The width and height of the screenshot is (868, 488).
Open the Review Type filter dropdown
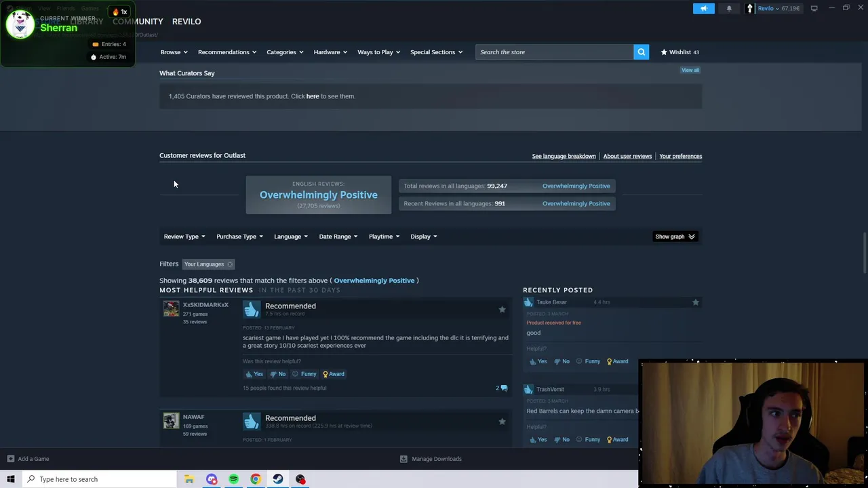184,237
